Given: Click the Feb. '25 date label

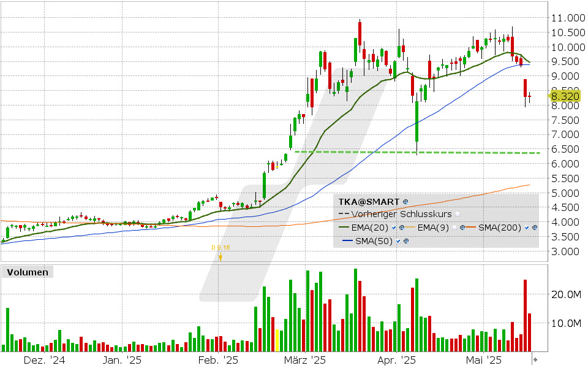Looking at the screenshot, I should [218, 361].
